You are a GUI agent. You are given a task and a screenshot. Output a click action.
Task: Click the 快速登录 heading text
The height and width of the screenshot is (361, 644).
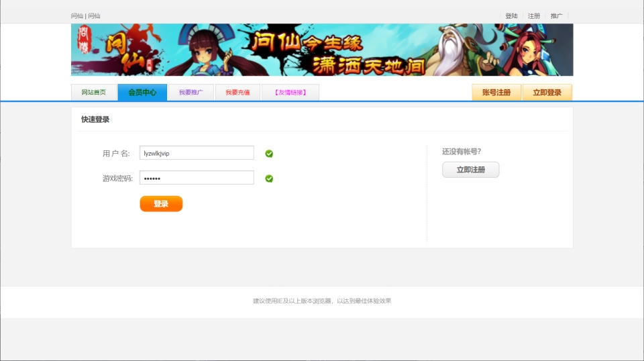tap(95, 119)
